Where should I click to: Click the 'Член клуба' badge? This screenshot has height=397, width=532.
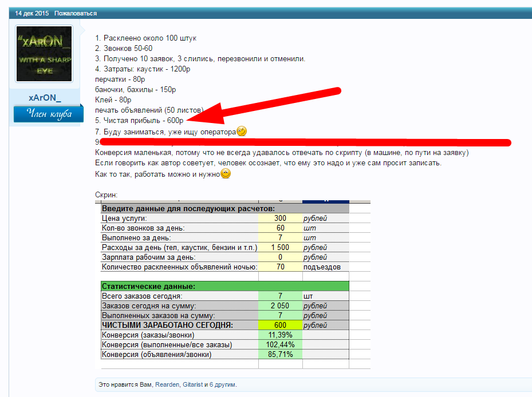point(44,114)
